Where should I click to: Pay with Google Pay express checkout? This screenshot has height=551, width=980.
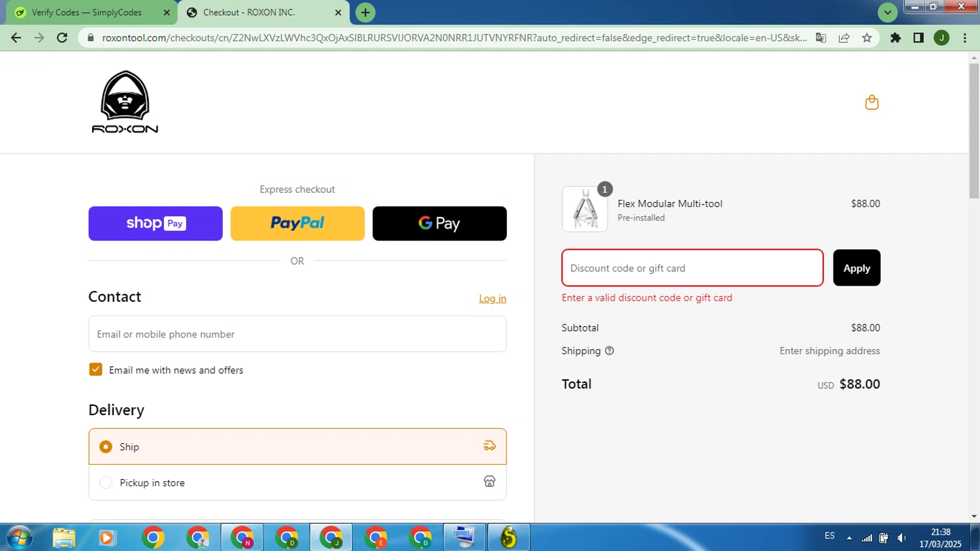pyautogui.click(x=439, y=224)
